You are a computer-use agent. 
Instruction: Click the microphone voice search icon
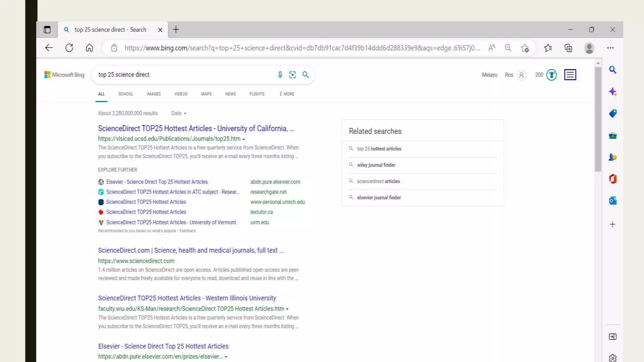coord(280,75)
